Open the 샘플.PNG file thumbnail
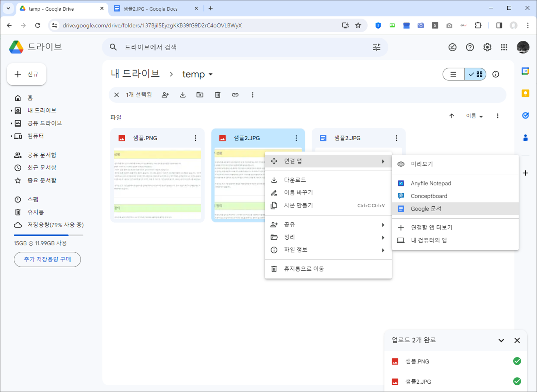 pos(157,183)
